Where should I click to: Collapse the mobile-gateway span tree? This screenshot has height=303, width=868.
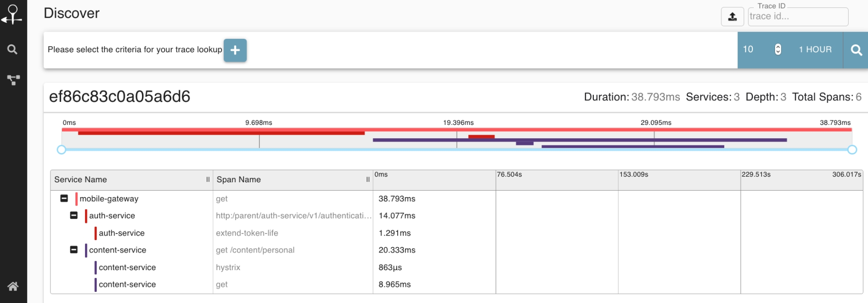(x=64, y=198)
